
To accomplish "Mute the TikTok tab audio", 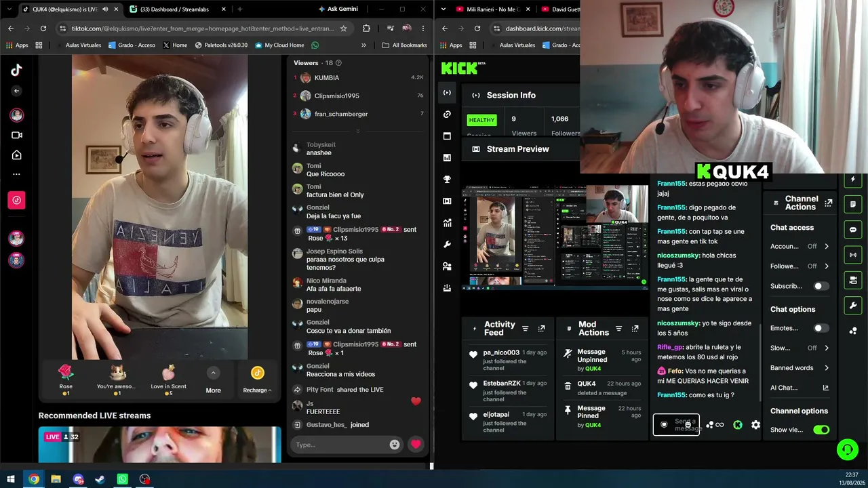I will [104, 9].
